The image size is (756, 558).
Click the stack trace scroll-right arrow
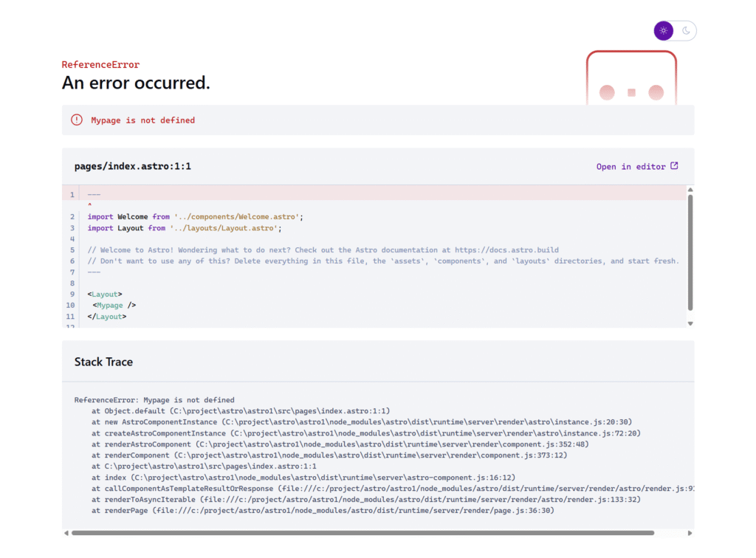click(x=690, y=533)
